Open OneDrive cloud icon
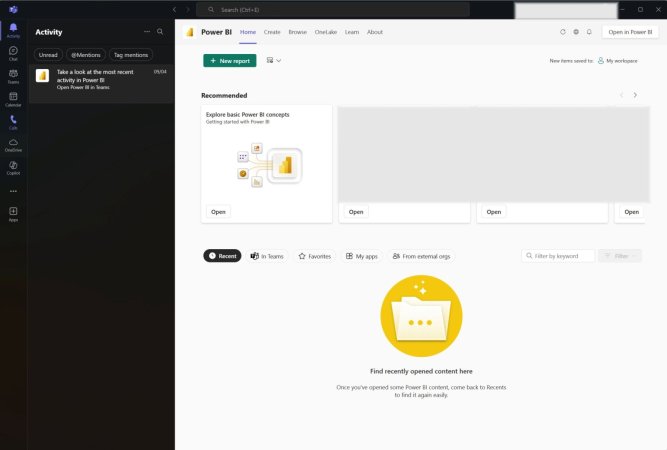Screen dimensions: 667x450 (13, 145)
